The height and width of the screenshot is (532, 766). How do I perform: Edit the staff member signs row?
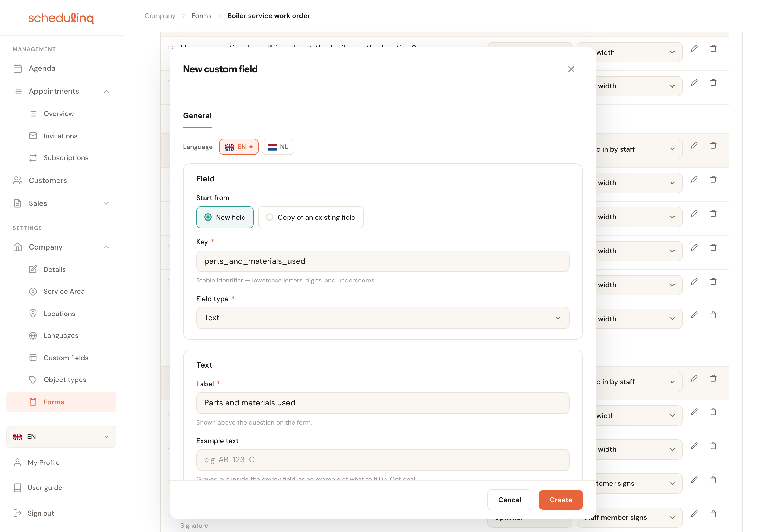pyautogui.click(x=694, y=514)
